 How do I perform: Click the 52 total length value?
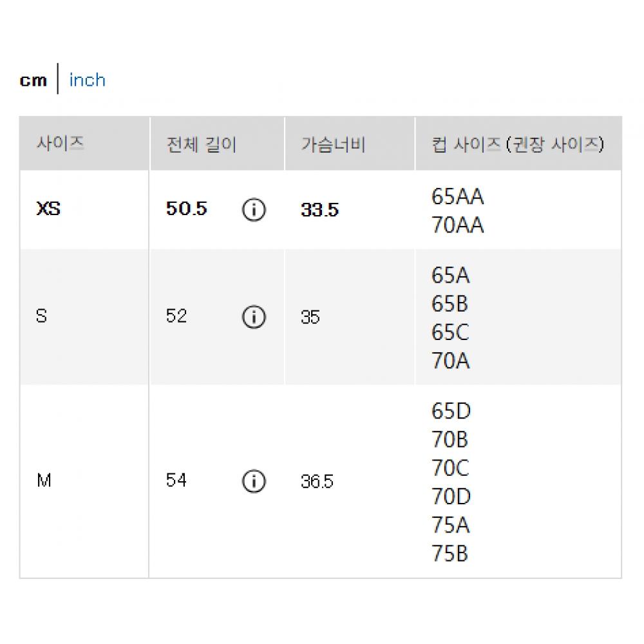(176, 317)
